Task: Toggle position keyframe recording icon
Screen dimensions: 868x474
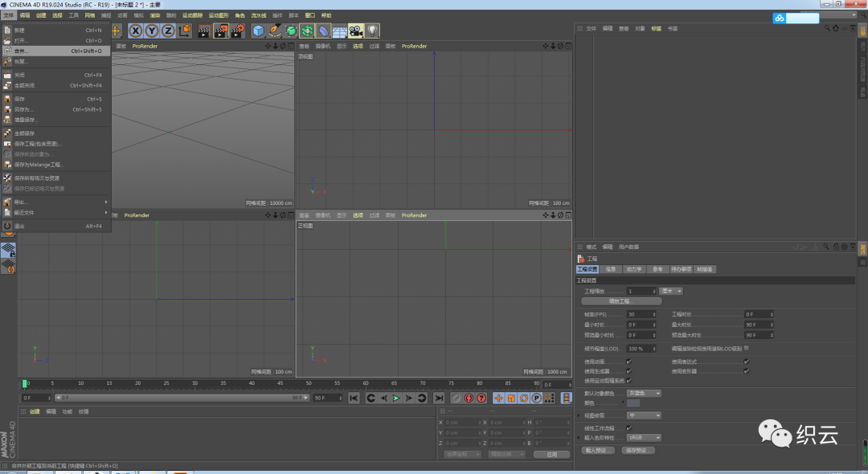Action: point(498,398)
